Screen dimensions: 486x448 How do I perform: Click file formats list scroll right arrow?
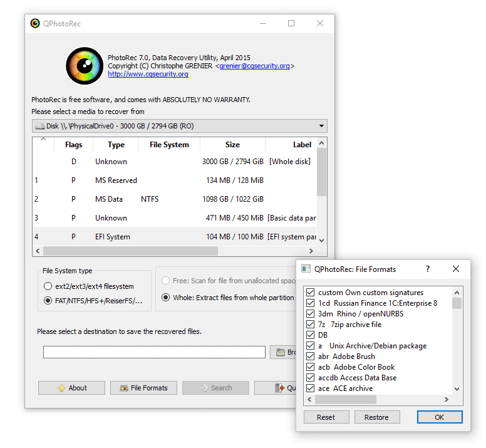coord(447,399)
